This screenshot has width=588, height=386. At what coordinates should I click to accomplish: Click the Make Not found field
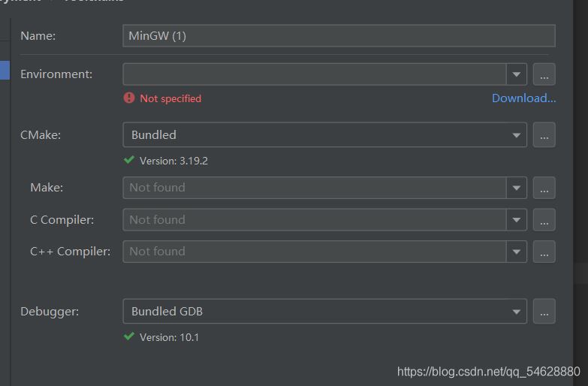(314, 188)
